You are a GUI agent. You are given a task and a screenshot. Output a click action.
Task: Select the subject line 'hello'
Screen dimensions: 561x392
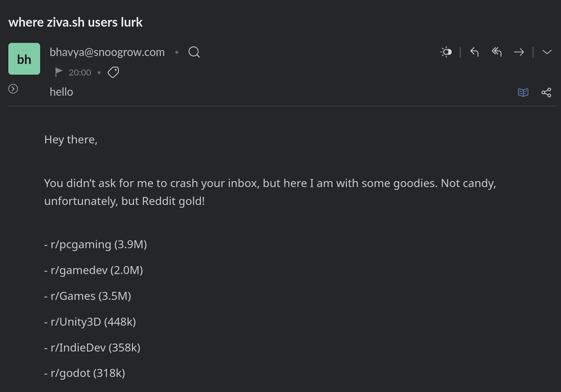point(61,92)
